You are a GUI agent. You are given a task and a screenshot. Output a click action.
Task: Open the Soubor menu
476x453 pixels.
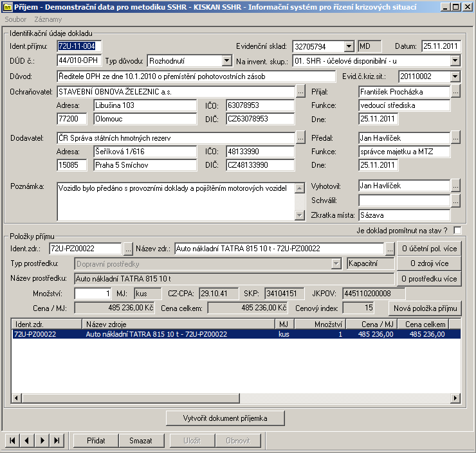(x=15, y=19)
